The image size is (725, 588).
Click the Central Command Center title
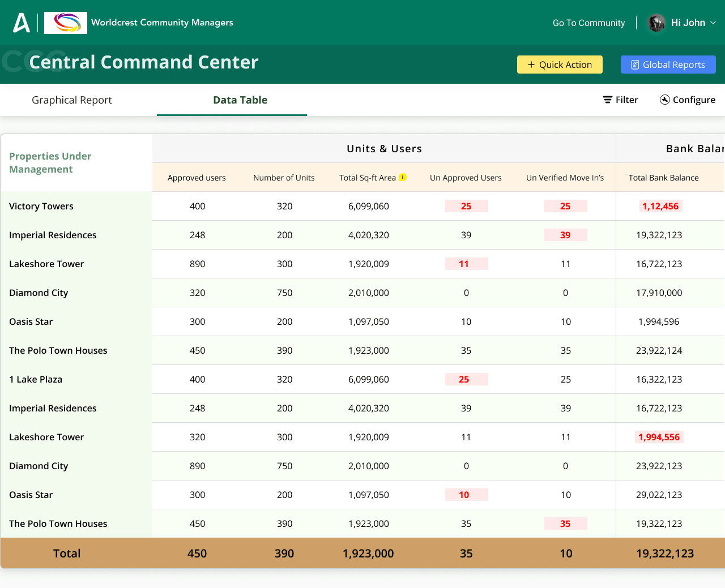144,62
